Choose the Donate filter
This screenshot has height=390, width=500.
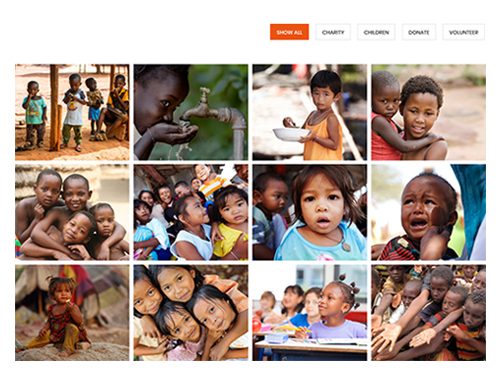click(419, 32)
